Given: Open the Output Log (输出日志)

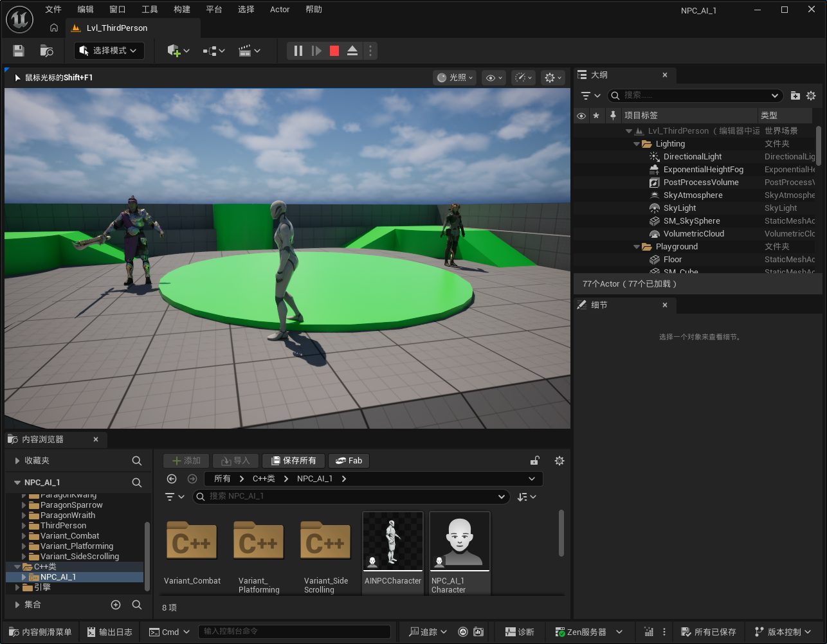Looking at the screenshot, I should pos(110,632).
